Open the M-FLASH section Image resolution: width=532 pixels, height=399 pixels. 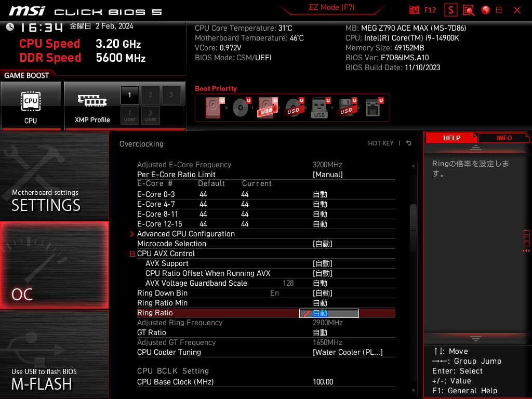click(54, 354)
